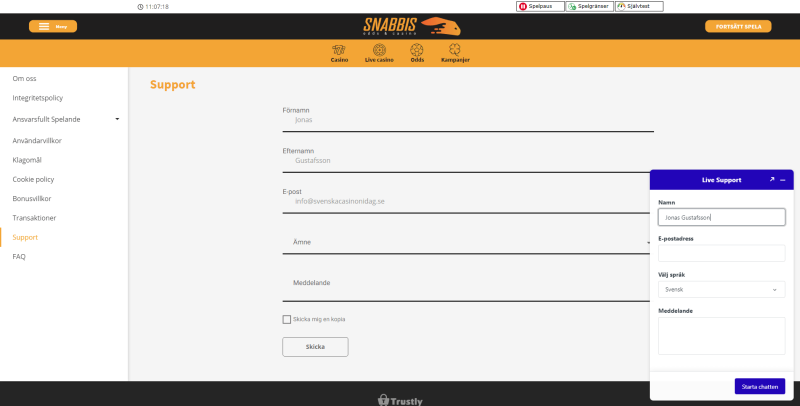The image size is (800, 406).
Task: Click the Meddelande box in Live Support
Action: coord(721,336)
